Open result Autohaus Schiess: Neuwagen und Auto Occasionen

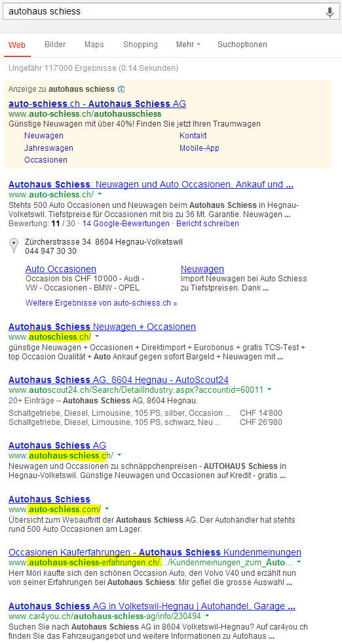coord(151,184)
